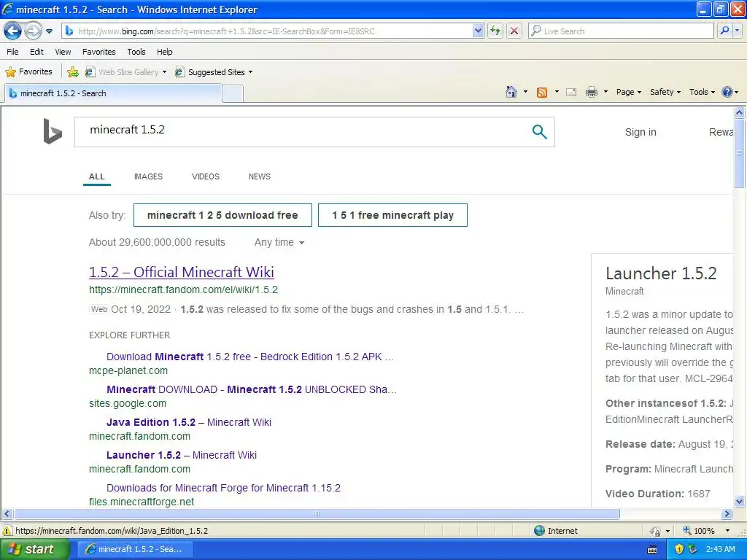Open the Tools menu in menu bar
The width and height of the screenshot is (747, 560).
[x=136, y=52]
